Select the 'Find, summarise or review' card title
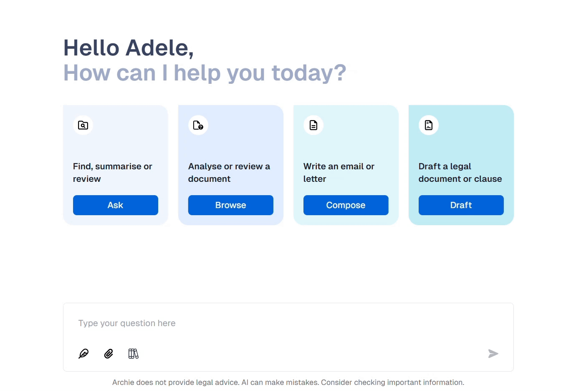Viewport: 566px width, 392px height. 113,173
